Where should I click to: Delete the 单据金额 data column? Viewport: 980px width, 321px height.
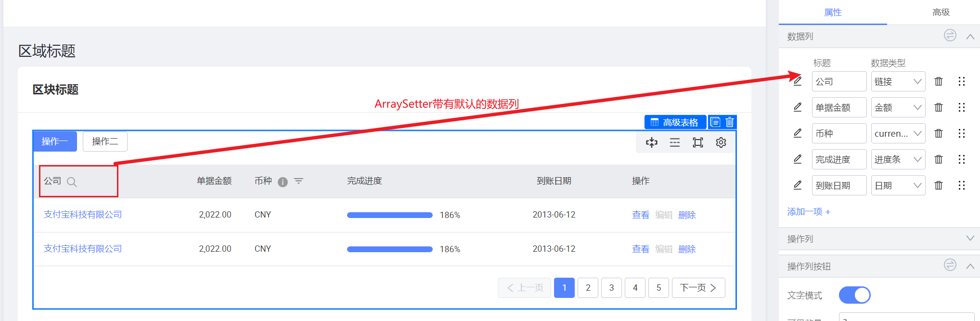coord(939,107)
